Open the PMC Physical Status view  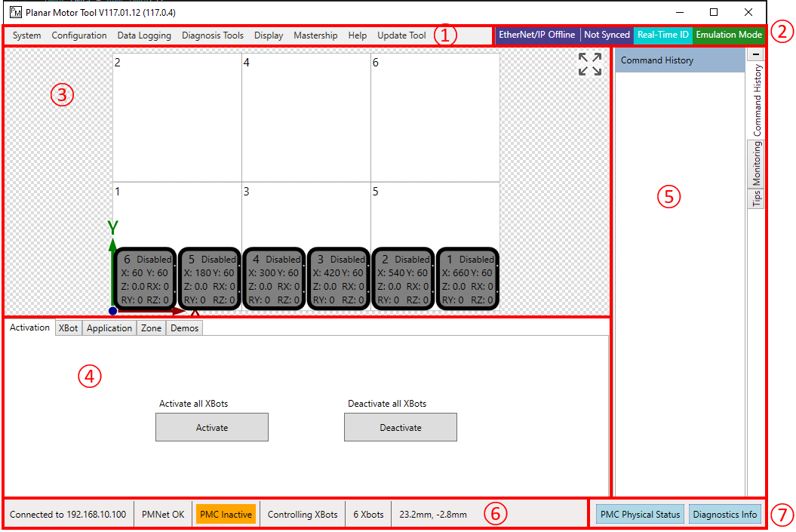pos(639,514)
